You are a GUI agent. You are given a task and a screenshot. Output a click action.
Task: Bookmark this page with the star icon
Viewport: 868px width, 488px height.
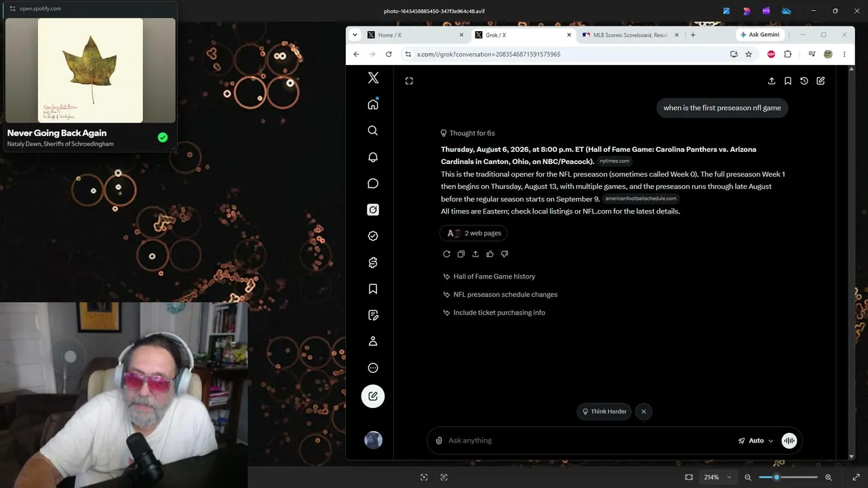749,54
